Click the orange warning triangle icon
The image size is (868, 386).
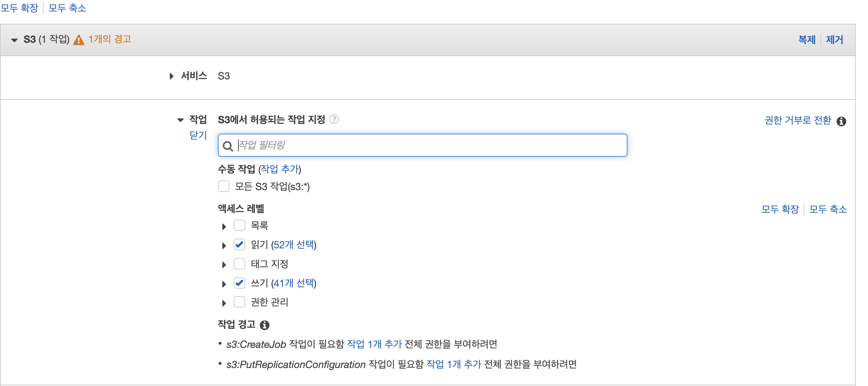[x=78, y=40]
